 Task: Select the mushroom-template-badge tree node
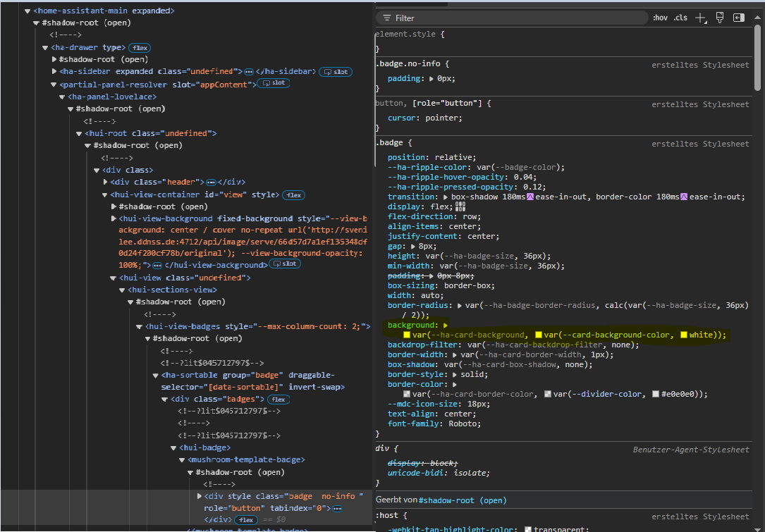(x=247, y=459)
